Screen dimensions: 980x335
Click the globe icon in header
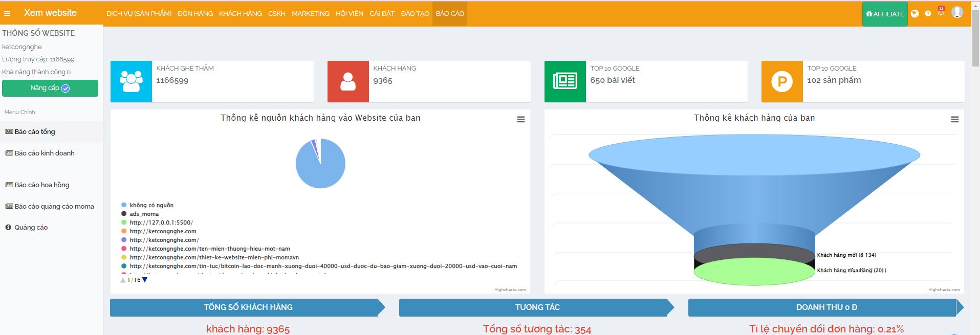(915, 14)
